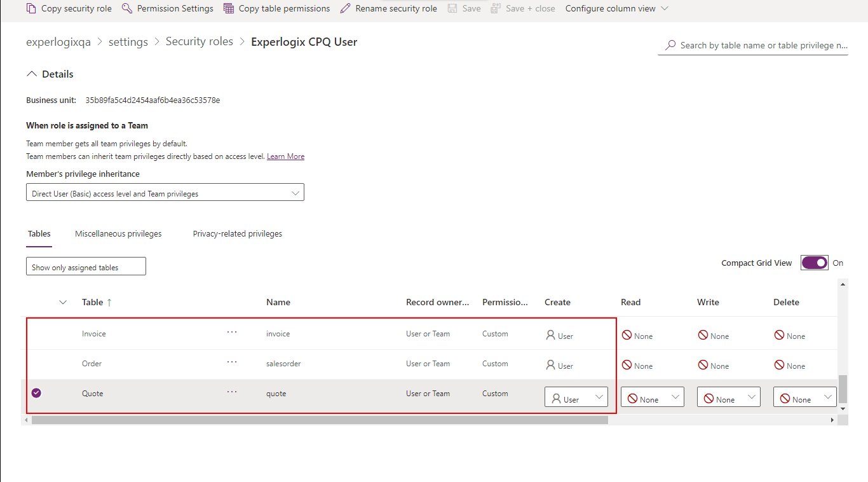This screenshot has width=868, height=482.
Task: Click the Invoice row Write None icon
Action: pyautogui.click(x=703, y=335)
